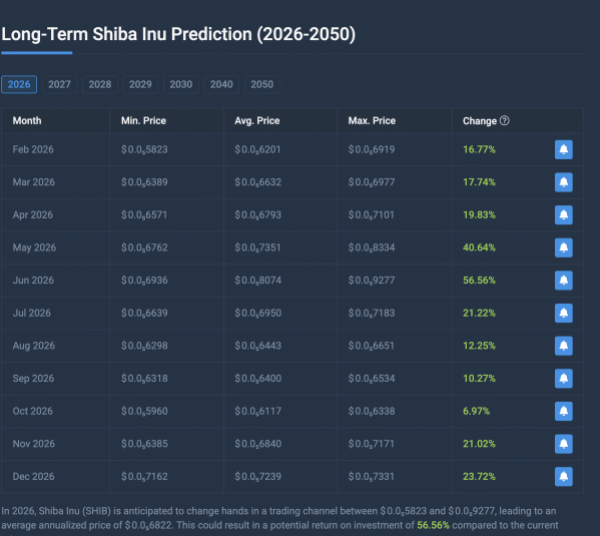Click the Jun 2026 notification bell
Viewport: 600px width, 536px height.
pos(563,281)
